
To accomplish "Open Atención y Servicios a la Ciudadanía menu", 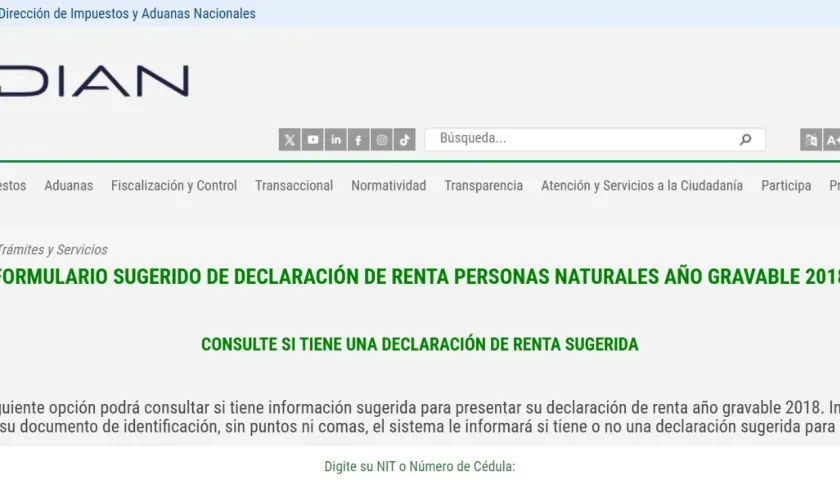I will pos(642,185).
